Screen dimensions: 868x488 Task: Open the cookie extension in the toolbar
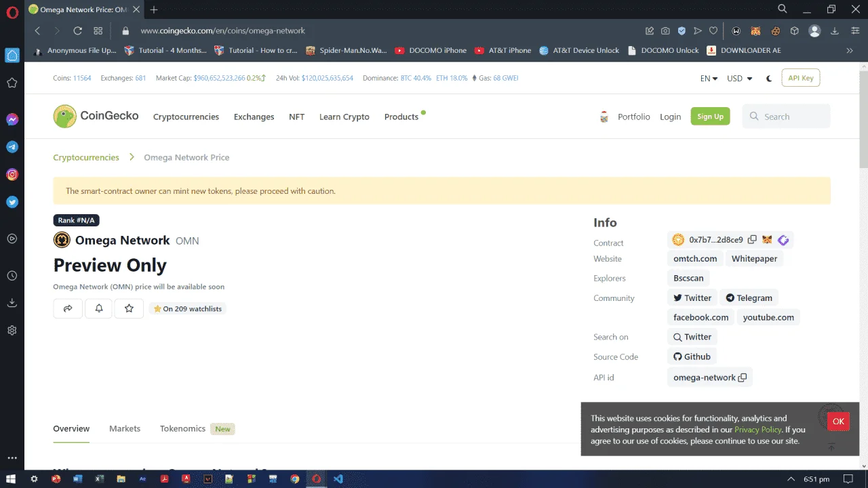(x=775, y=30)
